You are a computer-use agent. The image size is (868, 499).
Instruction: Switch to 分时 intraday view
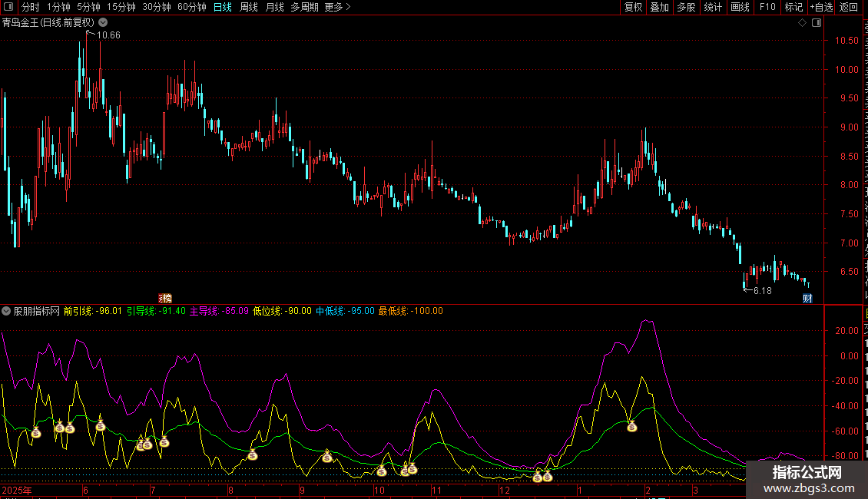31,8
